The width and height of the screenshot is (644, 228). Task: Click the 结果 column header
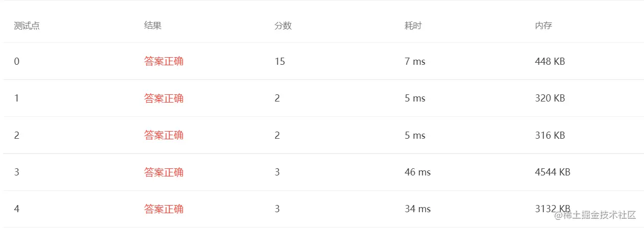[x=153, y=26]
